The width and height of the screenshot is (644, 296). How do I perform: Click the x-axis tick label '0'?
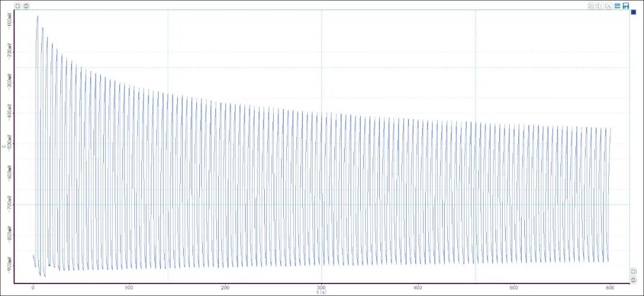[x=33, y=288]
